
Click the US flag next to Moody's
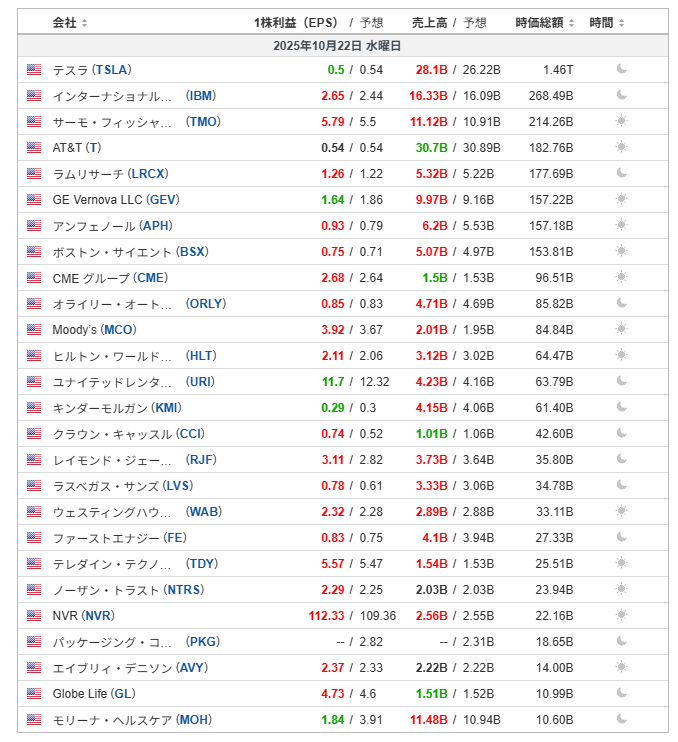click(34, 330)
